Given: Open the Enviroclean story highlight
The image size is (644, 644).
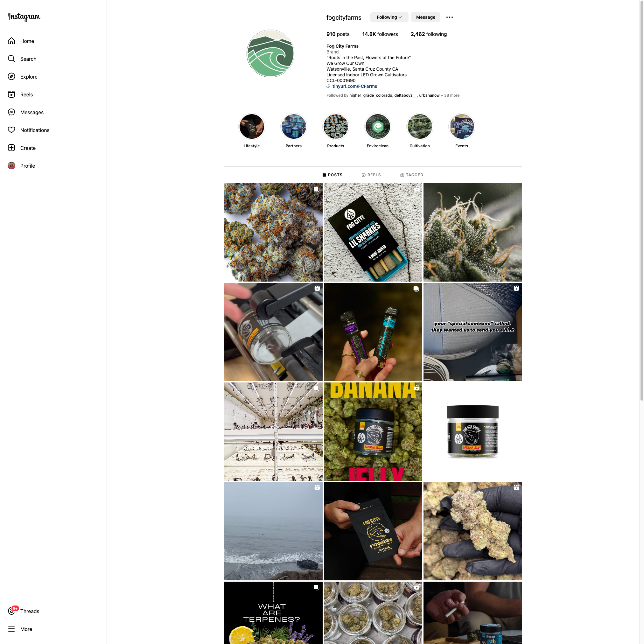Looking at the screenshot, I should tap(378, 127).
